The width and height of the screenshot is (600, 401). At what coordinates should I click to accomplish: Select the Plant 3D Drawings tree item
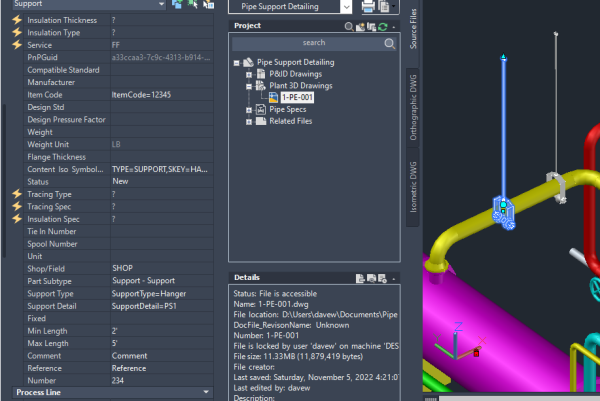[x=301, y=86]
